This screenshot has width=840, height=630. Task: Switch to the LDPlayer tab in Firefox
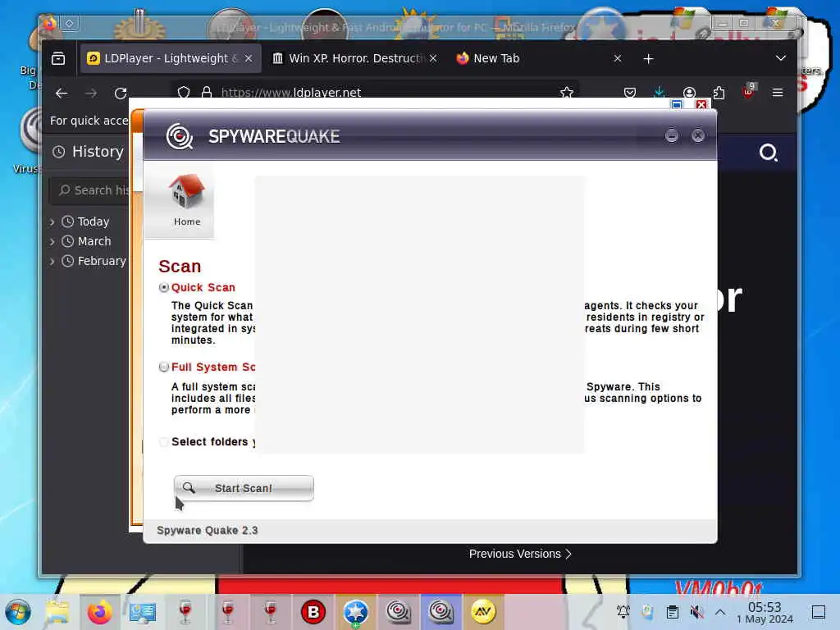(171, 58)
